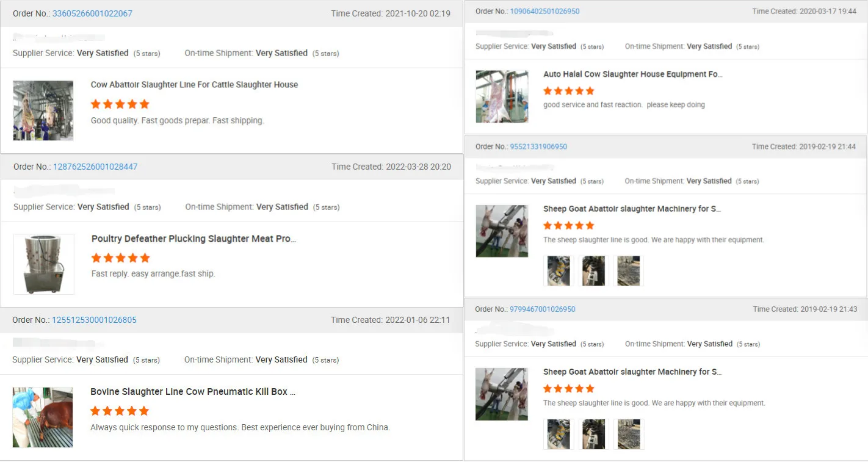Click the third review photo in bottom-right review
This screenshot has width=868, height=462.
(x=629, y=434)
